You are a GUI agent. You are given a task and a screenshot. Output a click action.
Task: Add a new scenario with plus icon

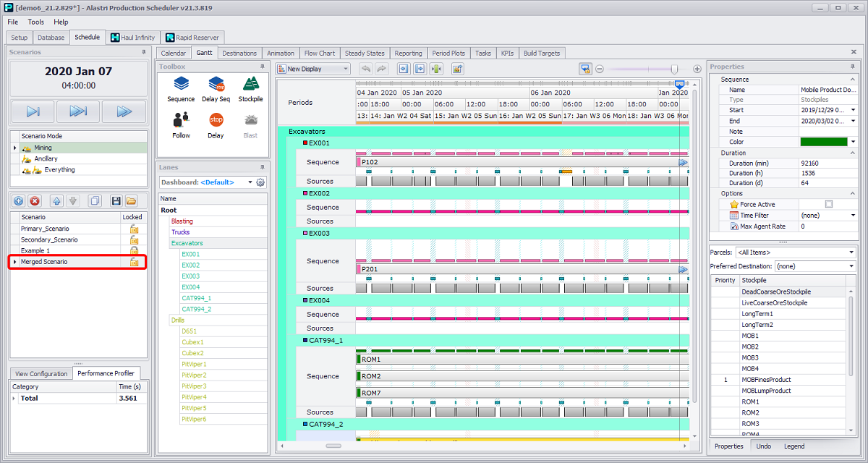[x=19, y=200]
